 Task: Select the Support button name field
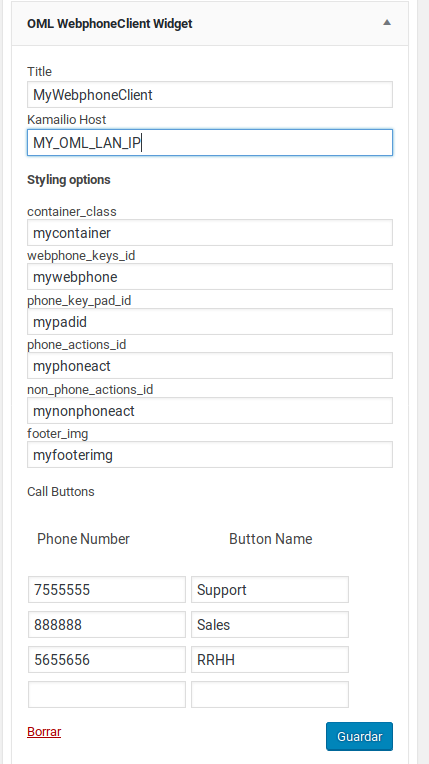[x=270, y=590]
